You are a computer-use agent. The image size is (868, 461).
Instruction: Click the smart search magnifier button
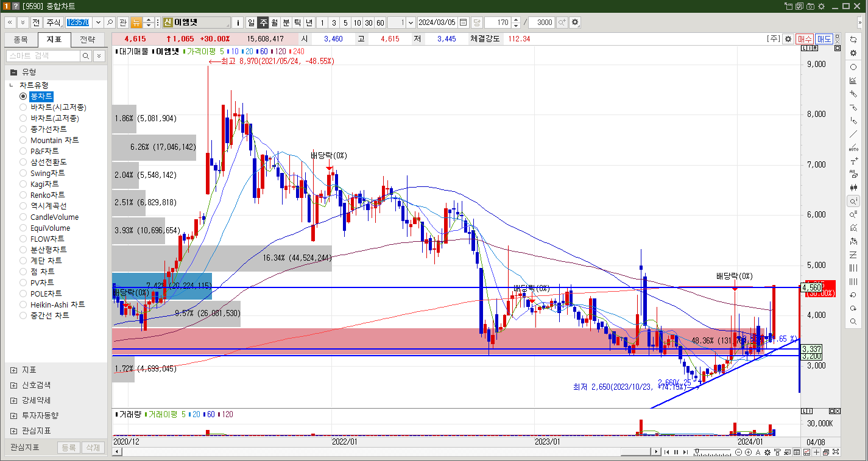click(x=86, y=56)
